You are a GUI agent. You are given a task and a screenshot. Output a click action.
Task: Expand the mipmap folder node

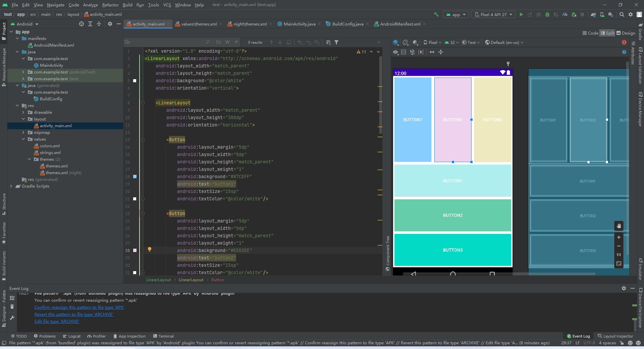(x=23, y=133)
